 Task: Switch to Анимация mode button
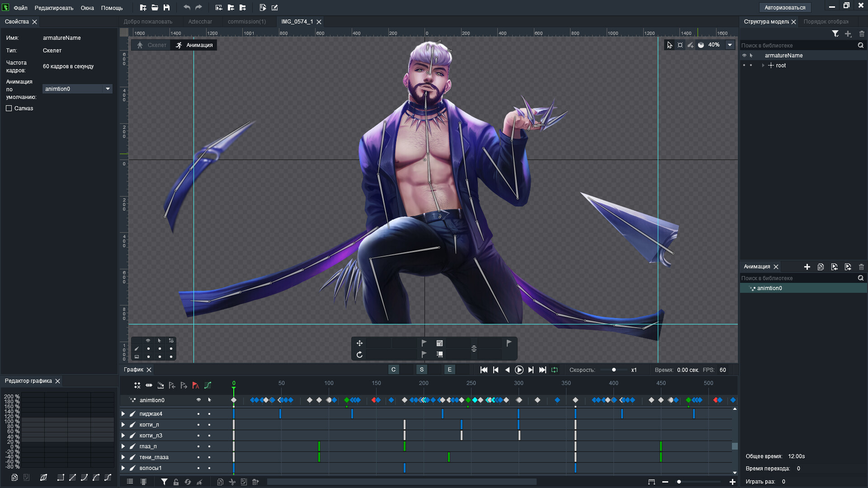click(x=194, y=45)
